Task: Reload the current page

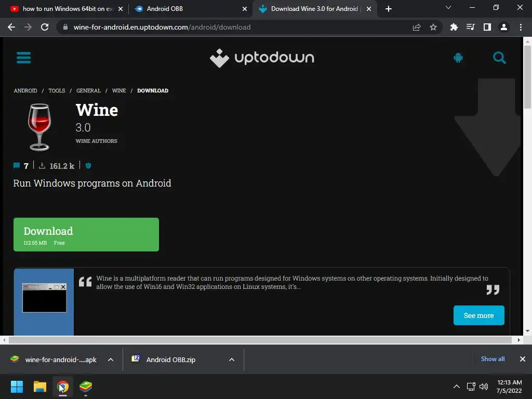Action: [x=45, y=27]
